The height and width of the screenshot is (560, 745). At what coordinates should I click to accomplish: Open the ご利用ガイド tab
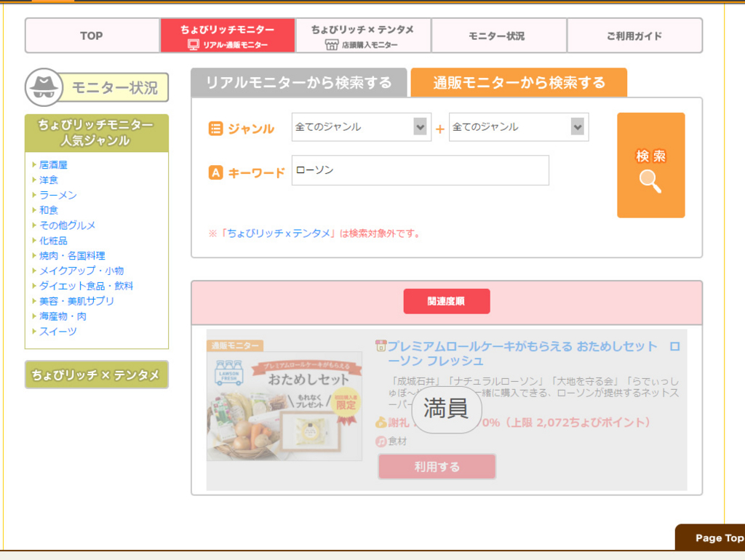(634, 36)
